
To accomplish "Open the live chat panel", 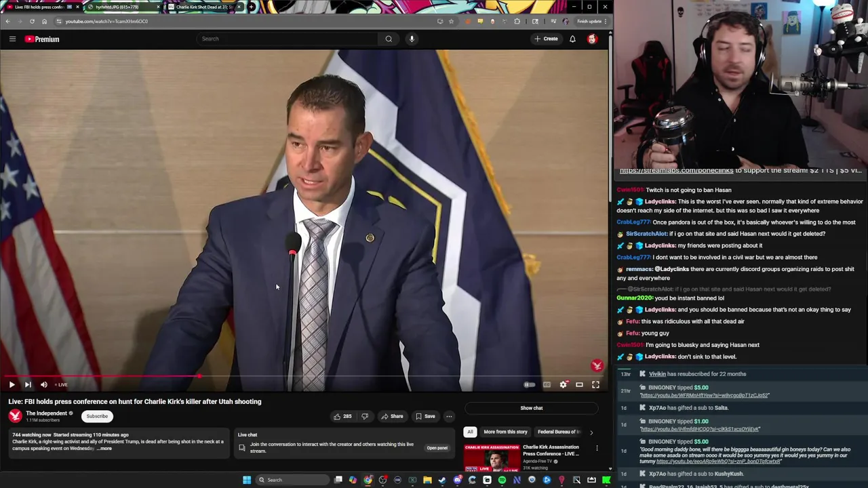I will pos(437,448).
